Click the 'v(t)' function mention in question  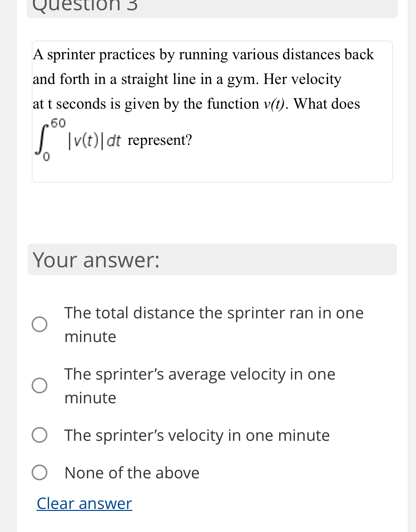(x=273, y=104)
